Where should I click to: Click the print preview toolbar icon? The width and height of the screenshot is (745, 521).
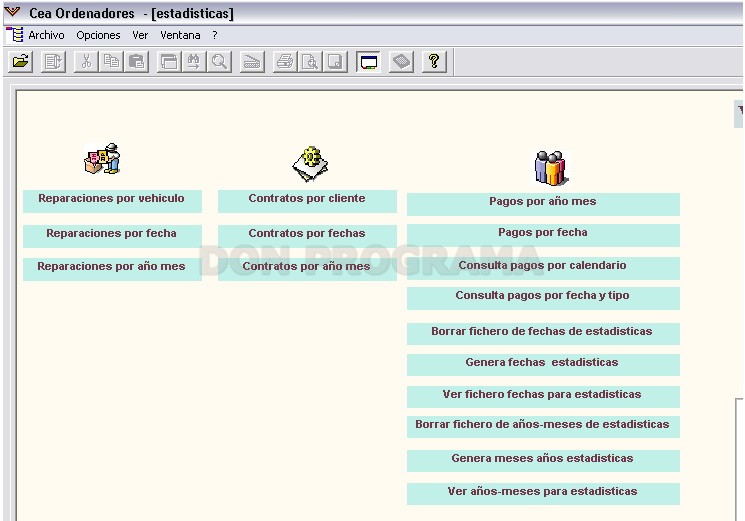pos(310,62)
